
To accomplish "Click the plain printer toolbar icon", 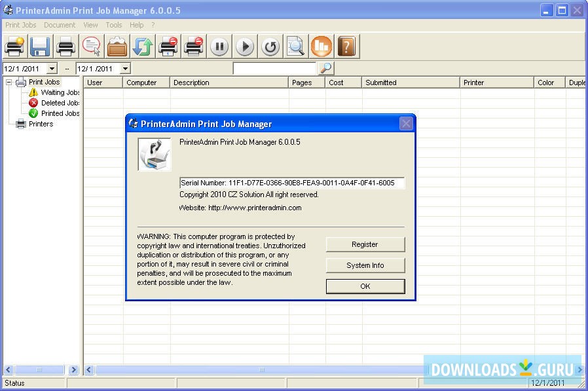I will click(x=65, y=47).
